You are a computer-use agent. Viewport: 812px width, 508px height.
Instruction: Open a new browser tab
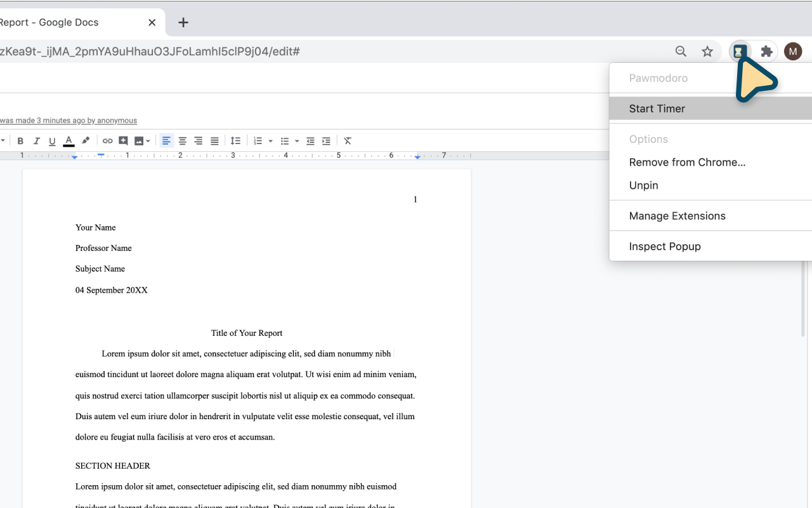pyautogui.click(x=183, y=22)
